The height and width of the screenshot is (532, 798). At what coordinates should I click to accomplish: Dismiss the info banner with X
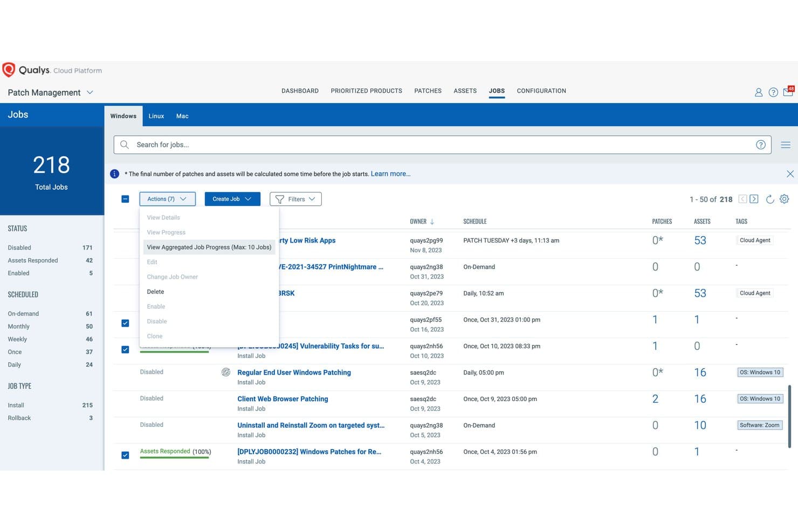(x=790, y=174)
